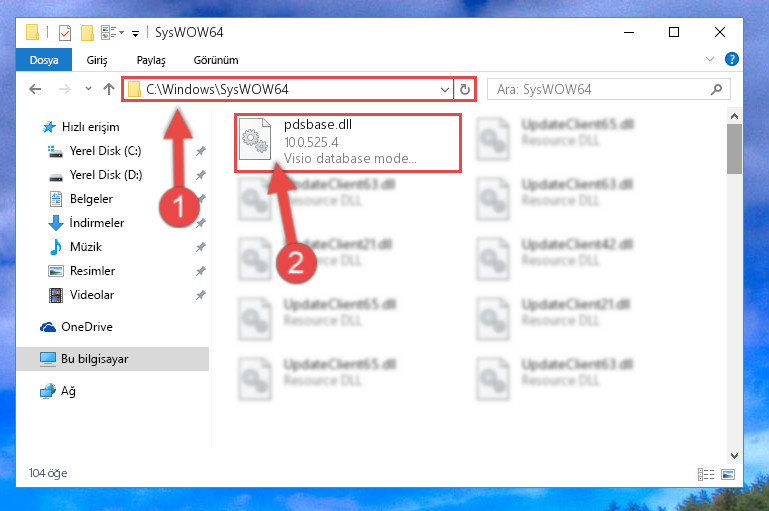Go up one folder level

click(109, 89)
